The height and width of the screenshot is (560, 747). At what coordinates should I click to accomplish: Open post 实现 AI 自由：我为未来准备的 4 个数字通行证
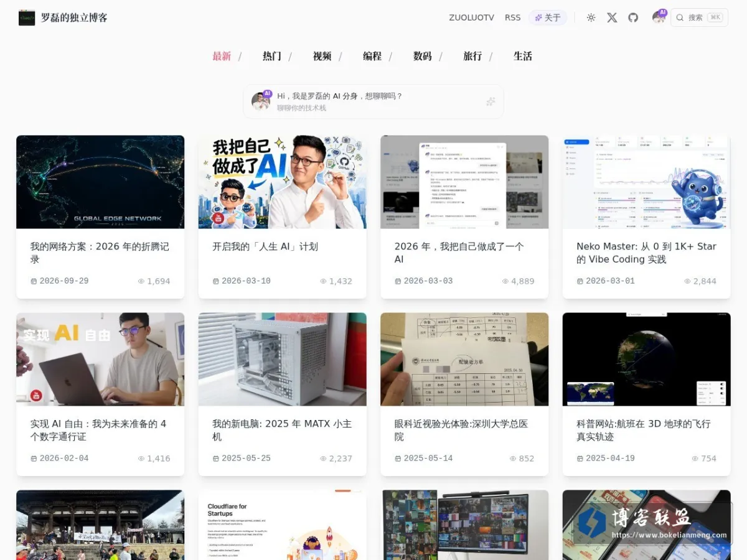[x=98, y=430]
